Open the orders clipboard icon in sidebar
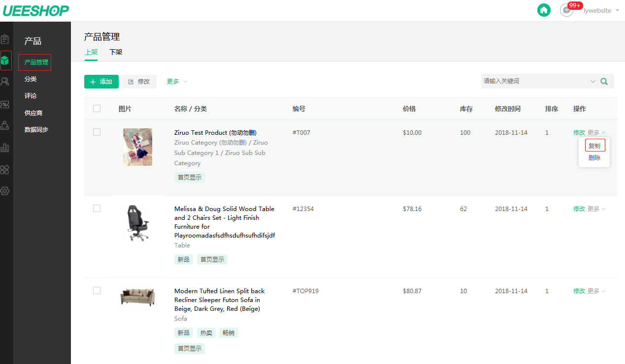This screenshot has width=625, height=364. 5,39
